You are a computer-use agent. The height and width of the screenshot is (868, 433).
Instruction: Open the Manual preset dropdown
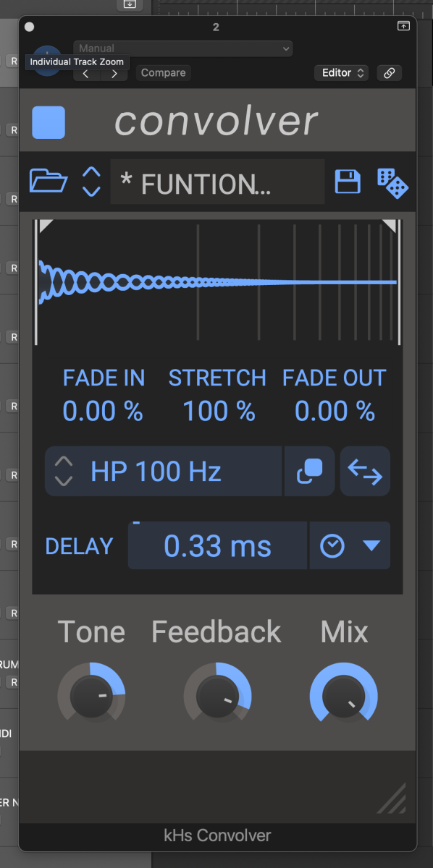(183, 48)
